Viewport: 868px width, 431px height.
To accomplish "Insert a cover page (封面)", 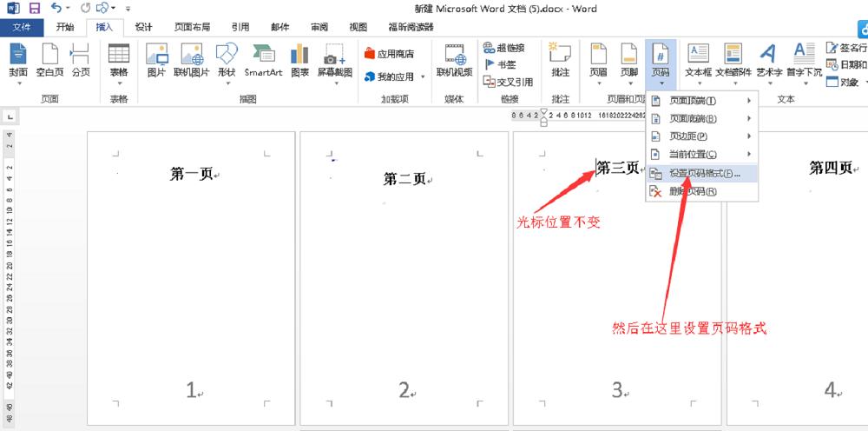I will pyautogui.click(x=19, y=64).
